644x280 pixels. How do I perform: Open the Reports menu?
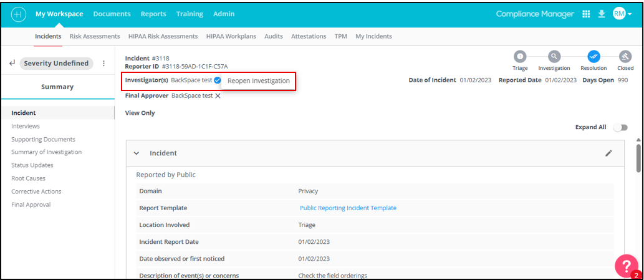tap(153, 14)
